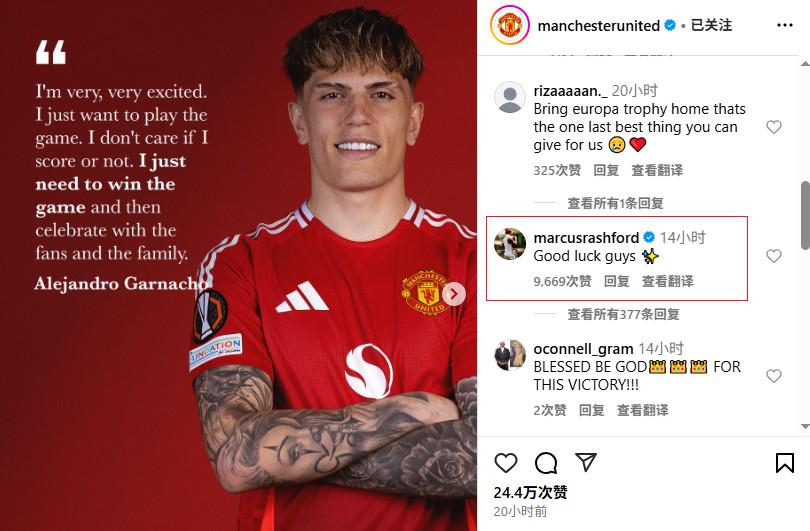Open oconnell_gram's profile avatar

(510, 355)
